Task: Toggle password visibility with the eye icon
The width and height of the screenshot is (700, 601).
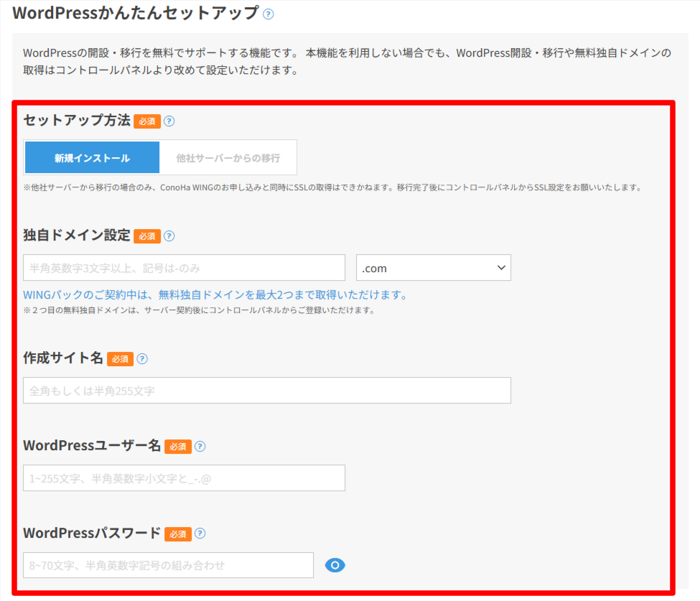Action: 335,565
